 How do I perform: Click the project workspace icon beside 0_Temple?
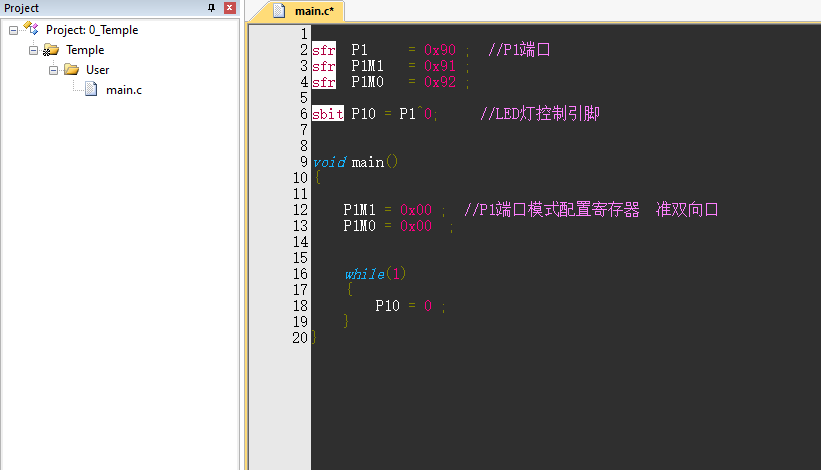coord(31,29)
